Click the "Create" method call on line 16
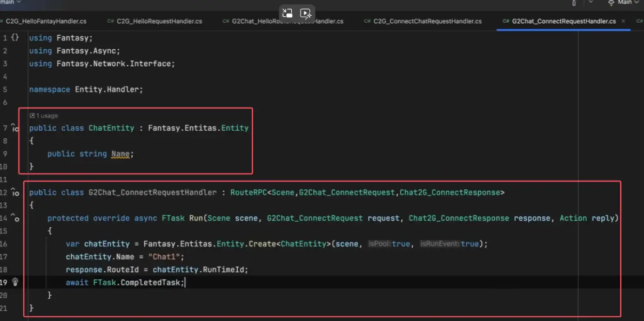644x321 pixels. pyautogui.click(x=262, y=244)
